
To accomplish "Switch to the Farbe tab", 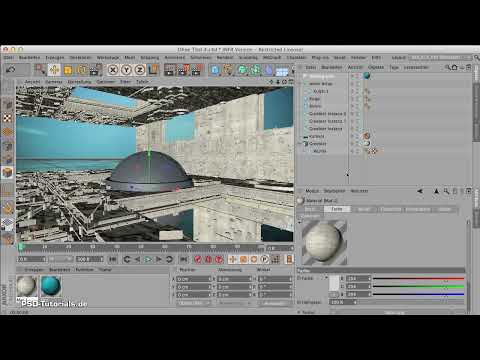I will pos(337,209).
